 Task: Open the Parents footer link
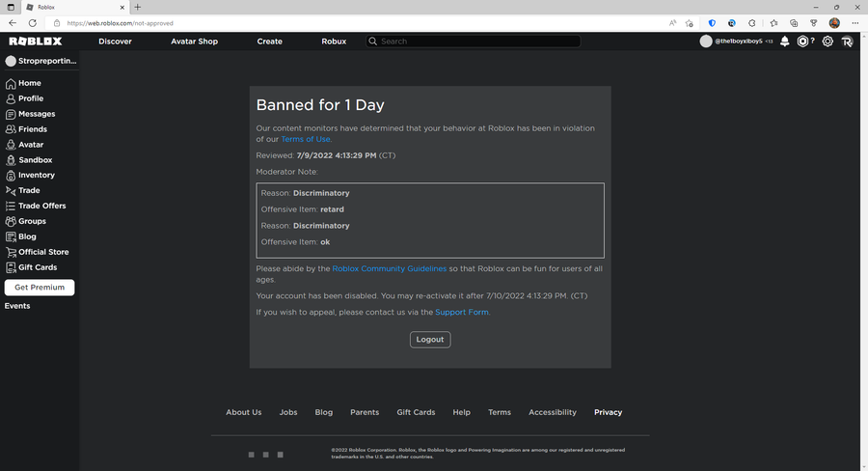[x=365, y=412]
